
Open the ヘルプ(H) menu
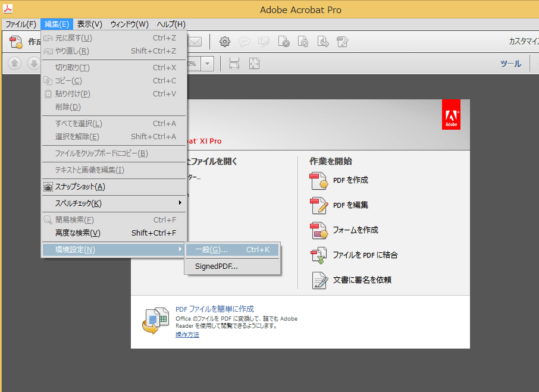pos(171,24)
